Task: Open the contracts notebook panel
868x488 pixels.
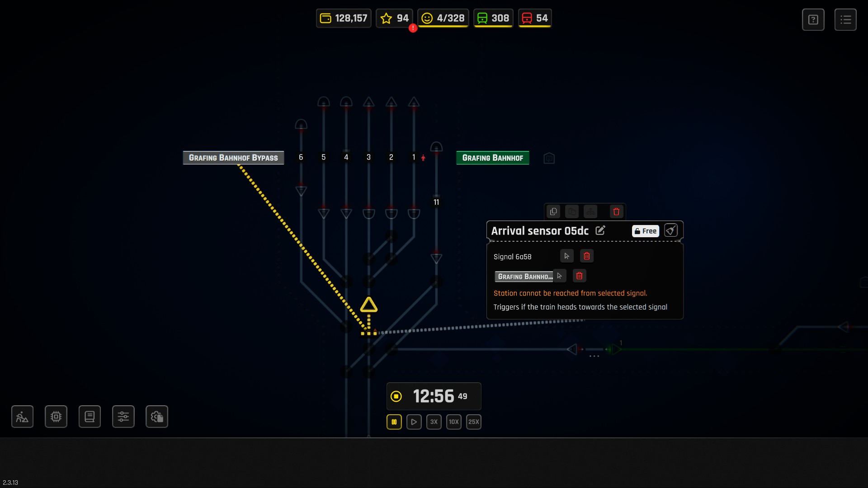Action: tap(90, 417)
